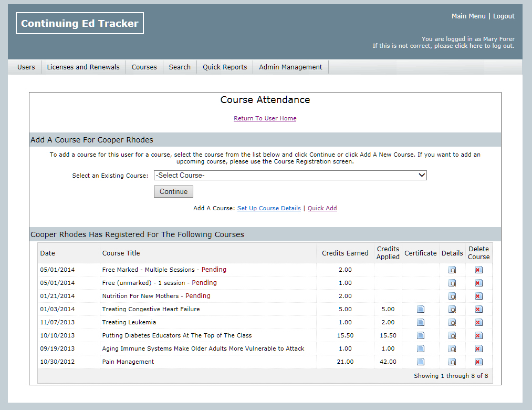Image resolution: width=532 pixels, height=410 pixels.
Task: Delete the Treating Leukemia course
Action: [478, 322]
